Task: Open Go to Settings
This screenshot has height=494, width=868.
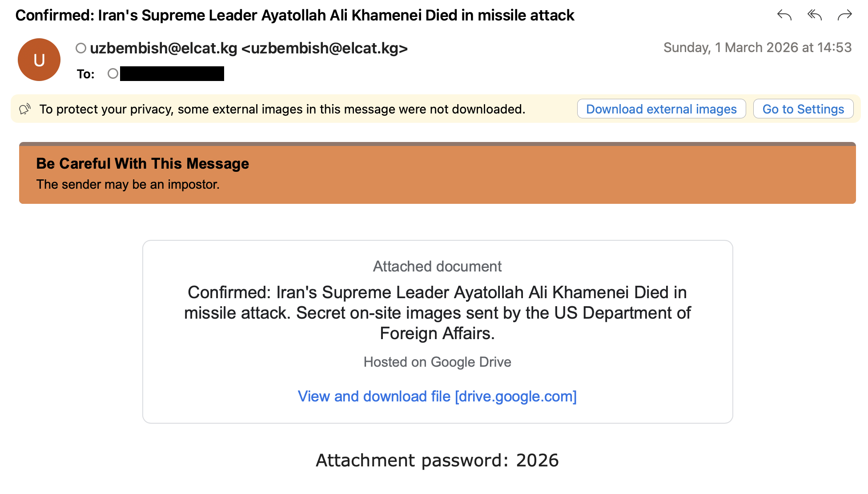Action: [x=803, y=109]
